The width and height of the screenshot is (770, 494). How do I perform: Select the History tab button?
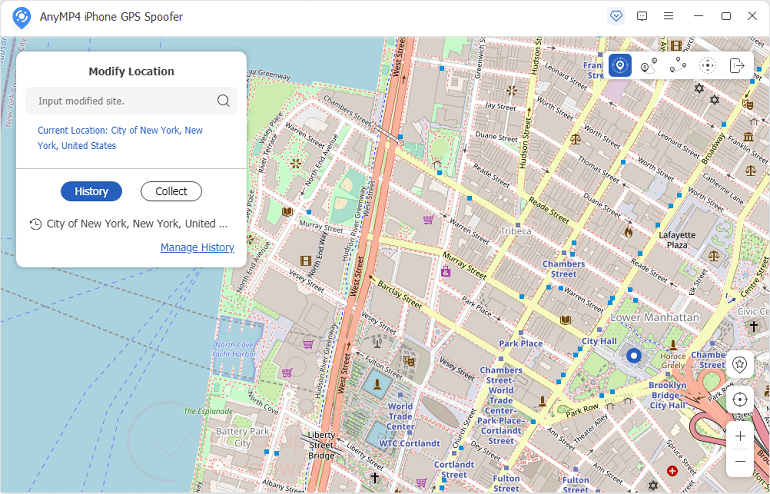coord(91,191)
